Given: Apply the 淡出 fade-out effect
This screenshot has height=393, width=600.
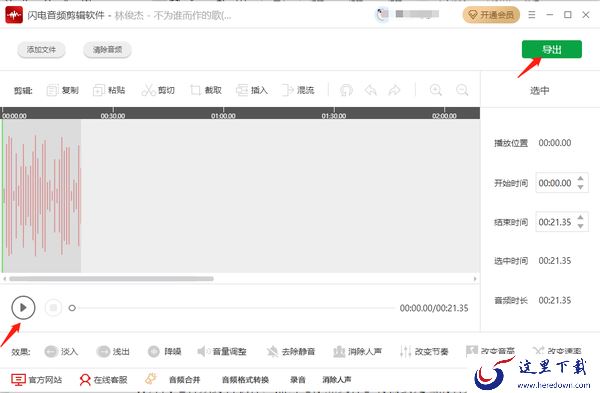Looking at the screenshot, I should (113, 351).
